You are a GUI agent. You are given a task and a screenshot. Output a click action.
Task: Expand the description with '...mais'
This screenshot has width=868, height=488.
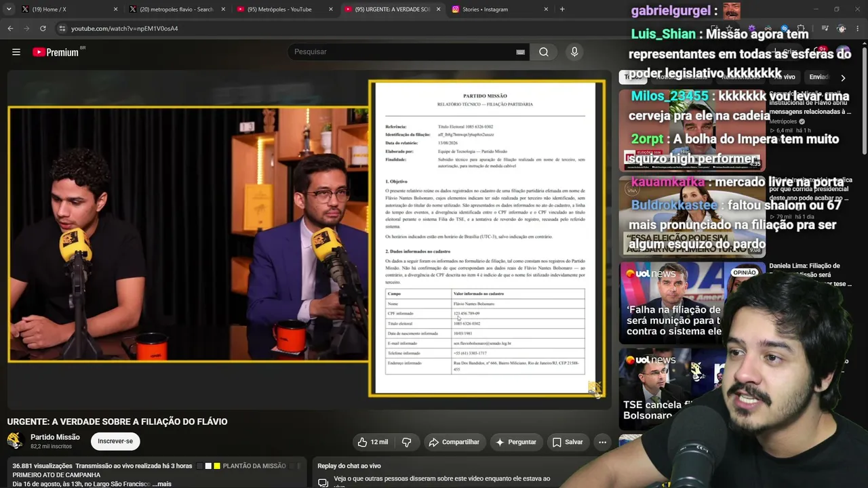tap(161, 484)
